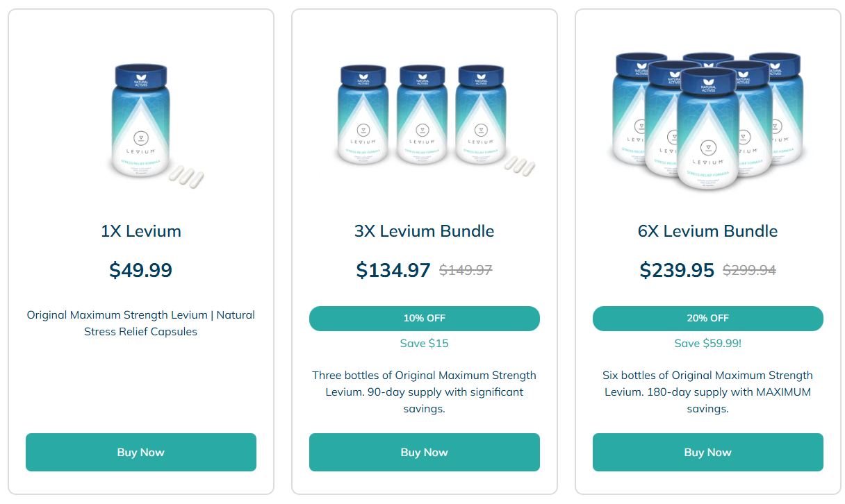
Task: Click the $134.97 discounted price
Action: click(x=393, y=270)
